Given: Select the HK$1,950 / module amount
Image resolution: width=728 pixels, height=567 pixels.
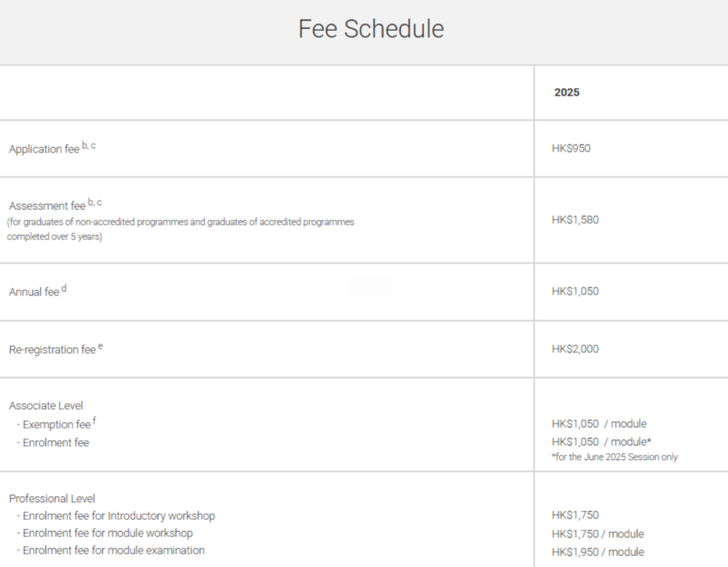Looking at the screenshot, I should tap(598, 552).
